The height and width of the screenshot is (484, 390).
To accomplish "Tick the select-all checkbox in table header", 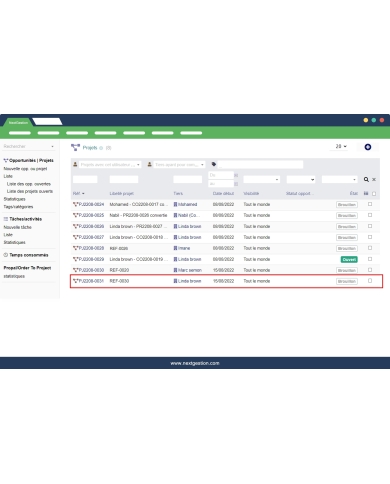I will coord(374,194).
